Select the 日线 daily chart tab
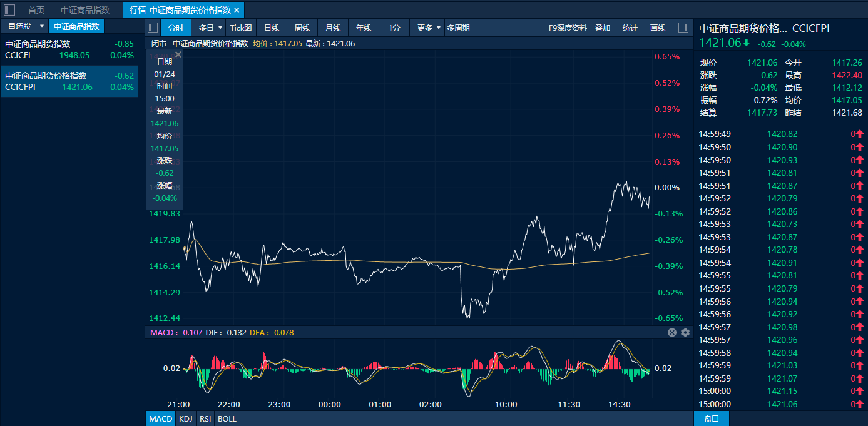The image size is (868, 426). (x=272, y=28)
